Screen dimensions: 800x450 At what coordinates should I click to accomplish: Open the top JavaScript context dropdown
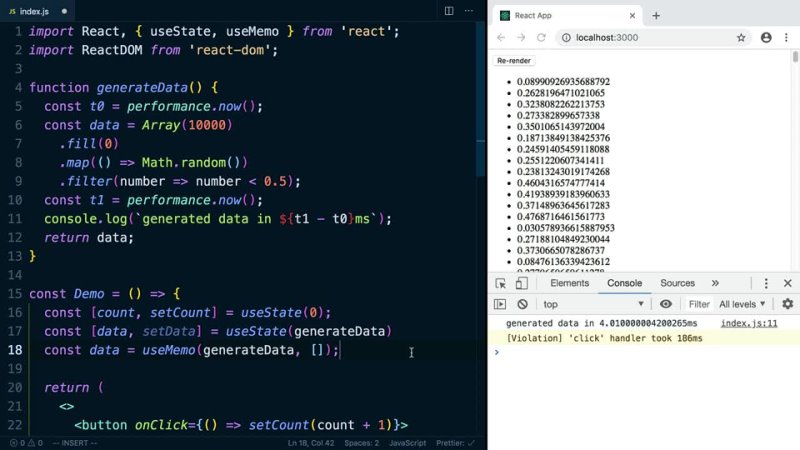click(x=593, y=304)
